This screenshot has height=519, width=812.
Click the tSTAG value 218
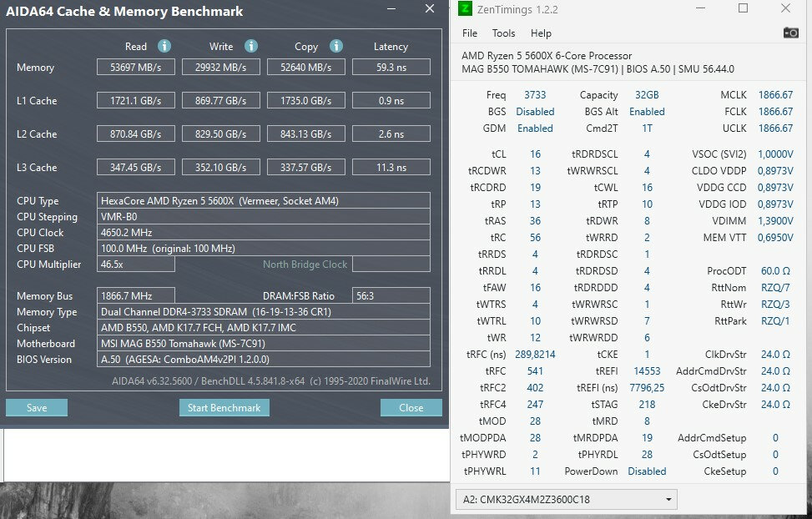pos(647,404)
